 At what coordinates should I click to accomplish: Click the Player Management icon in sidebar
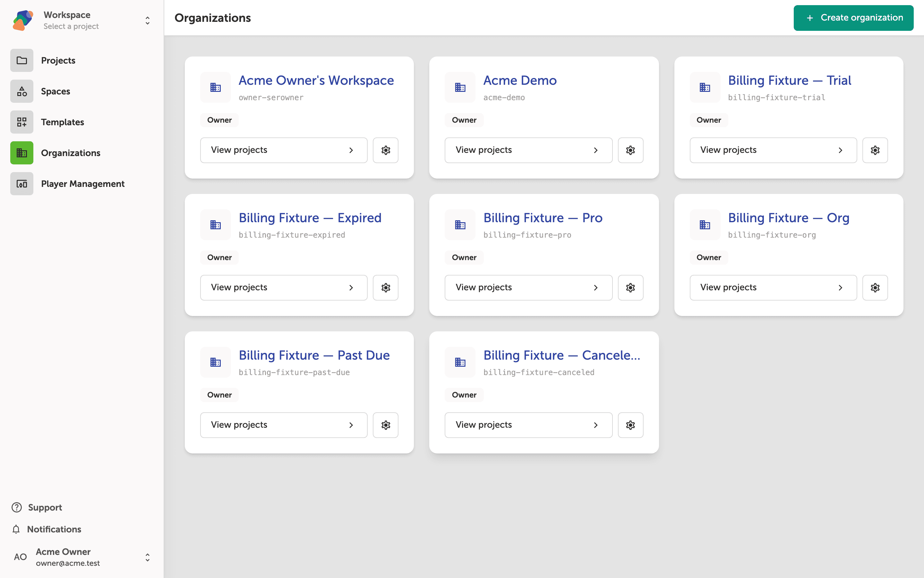tap(22, 184)
